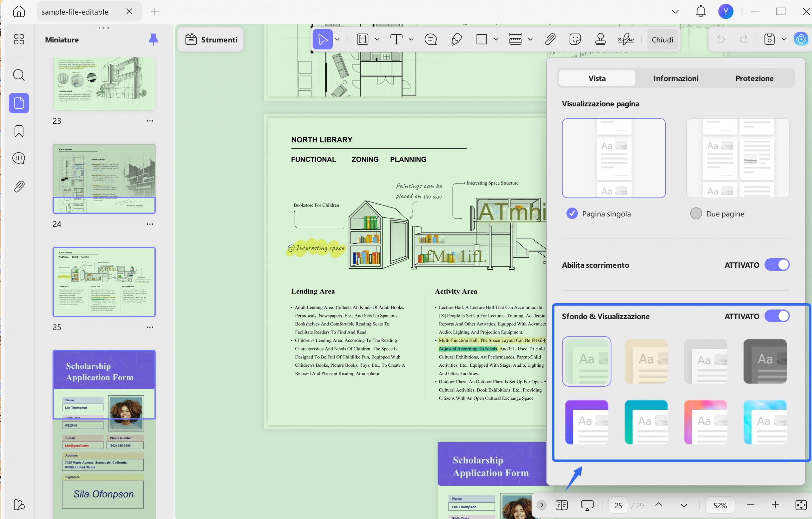Open the Bookmarks panel icon

pos(19,131)
